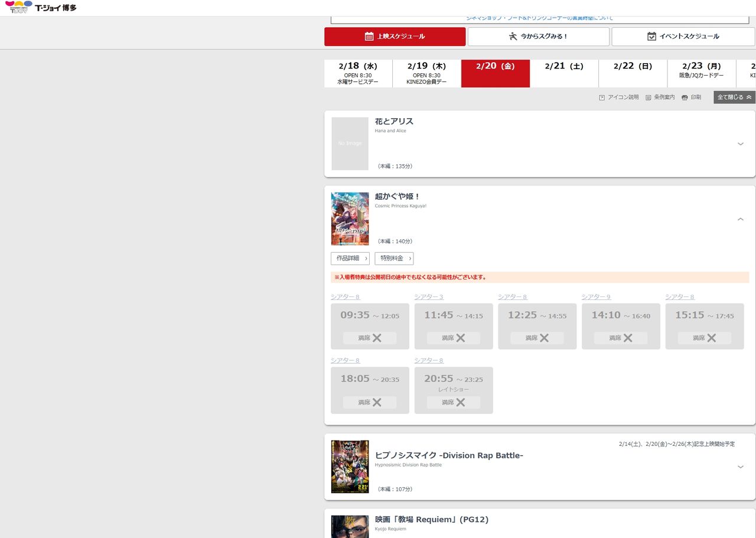Open the 条例案内 document icon link

660,97
